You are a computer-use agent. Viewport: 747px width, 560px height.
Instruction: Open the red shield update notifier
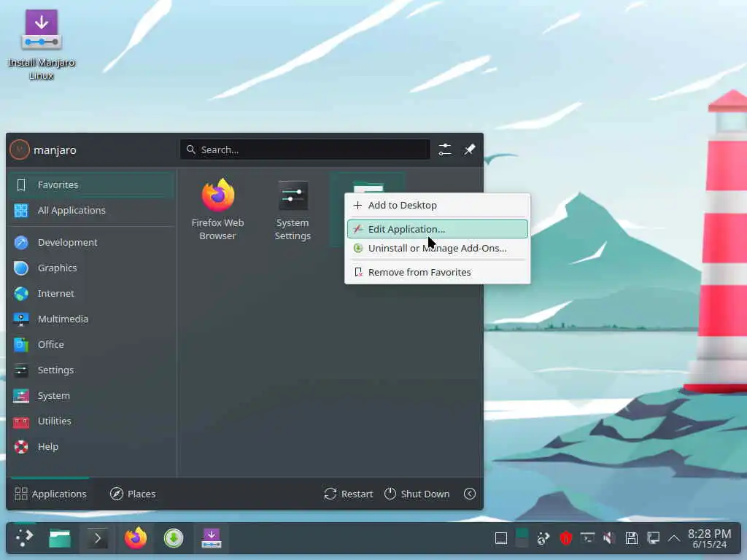pos(565,539)
